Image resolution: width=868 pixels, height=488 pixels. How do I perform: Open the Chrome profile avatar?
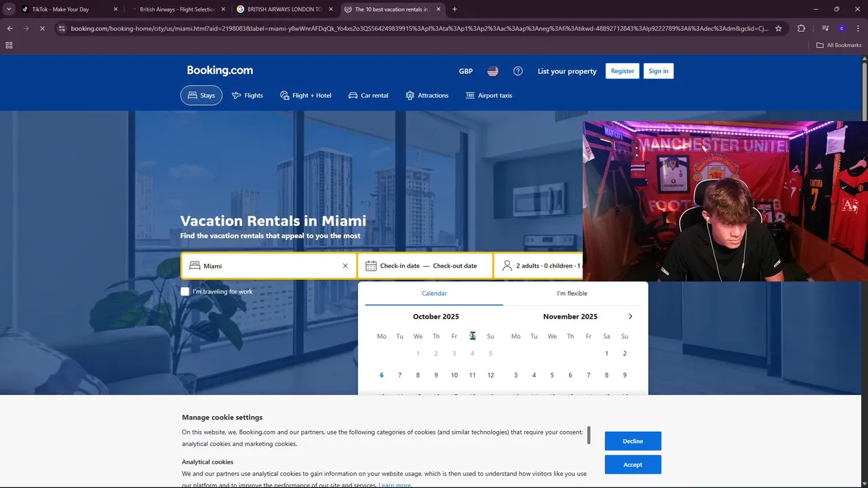tap(842, 28)
